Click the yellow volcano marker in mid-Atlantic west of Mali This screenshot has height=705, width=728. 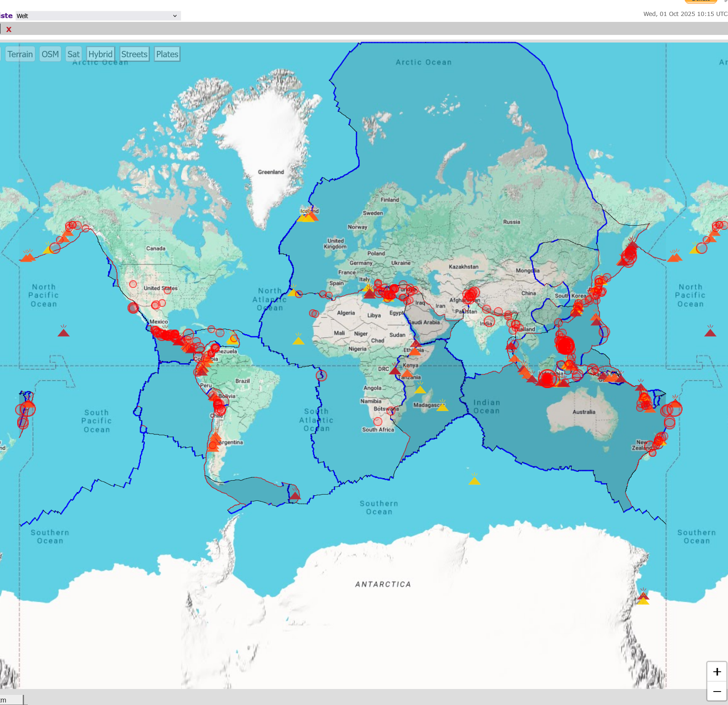tap(298, 340)
